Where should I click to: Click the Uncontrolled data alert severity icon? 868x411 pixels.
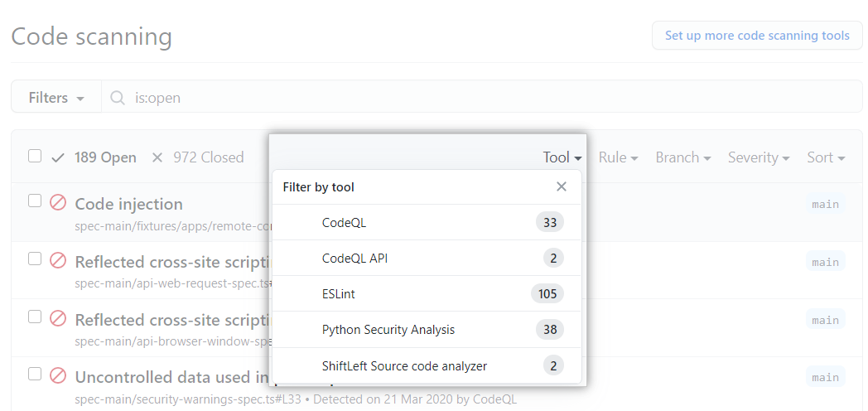pos(58,376)
